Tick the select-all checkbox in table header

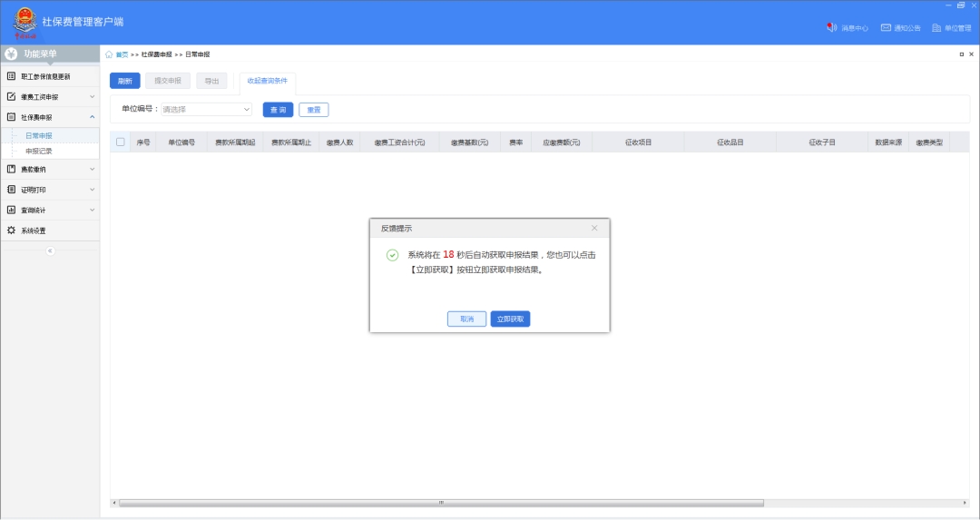click(x=120, y=142)
